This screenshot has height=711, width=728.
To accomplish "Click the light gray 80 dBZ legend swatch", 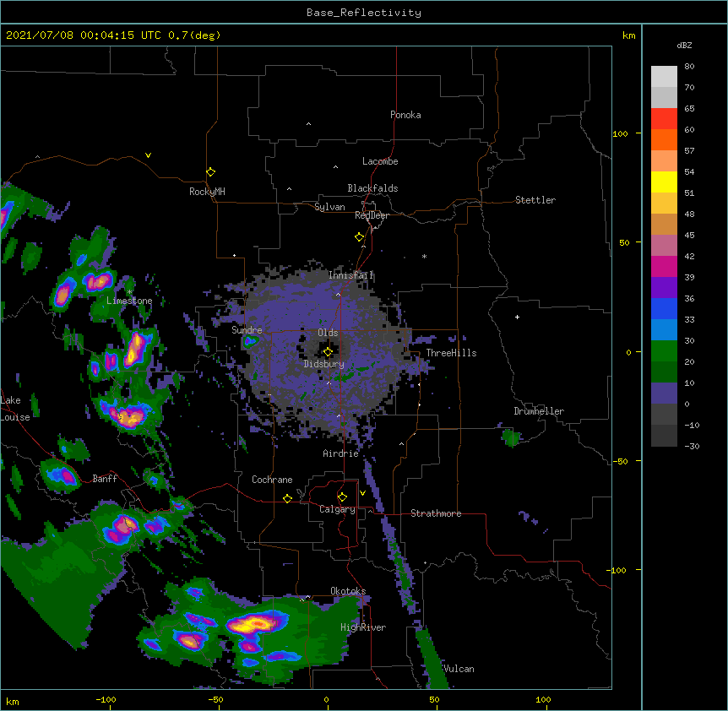I will click(x=664, y=77).
